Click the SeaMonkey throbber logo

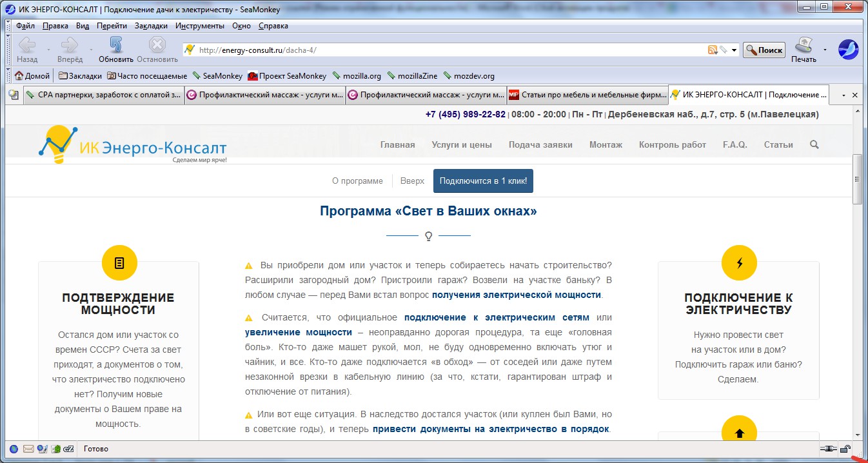pos(848,50)
